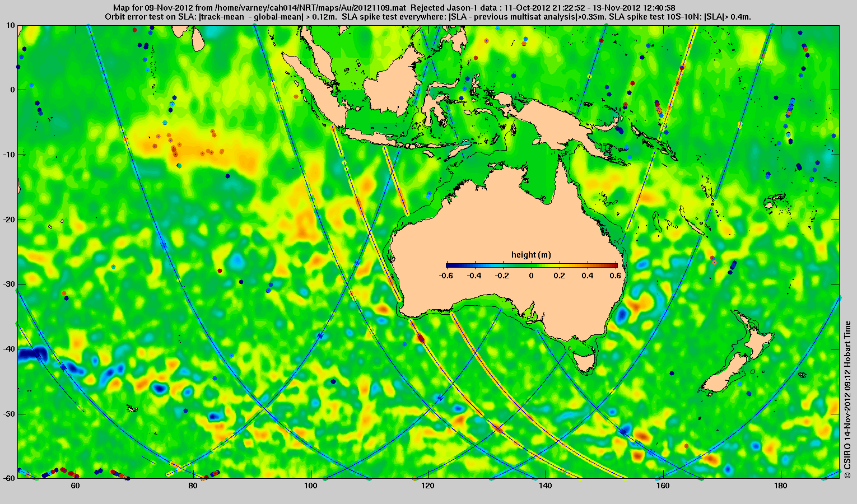Click the "0.2" colorbar tick label

coord(560,276)
